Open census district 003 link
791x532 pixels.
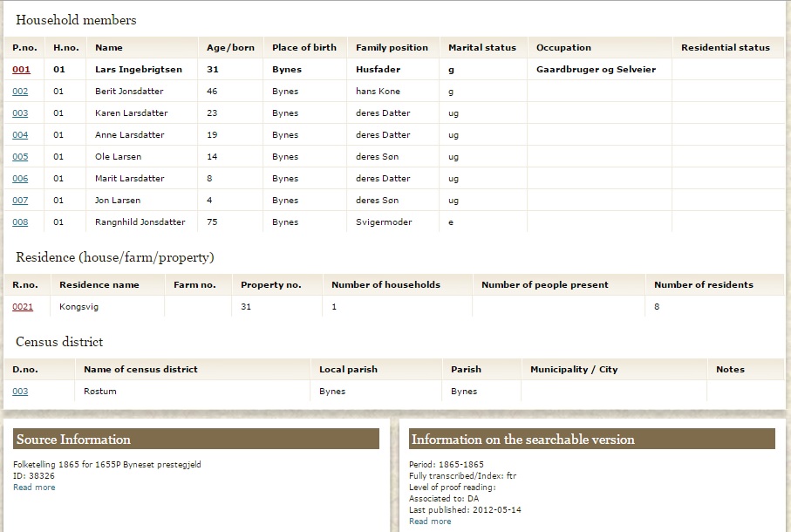pyautogui.click(x=20, y=392)
